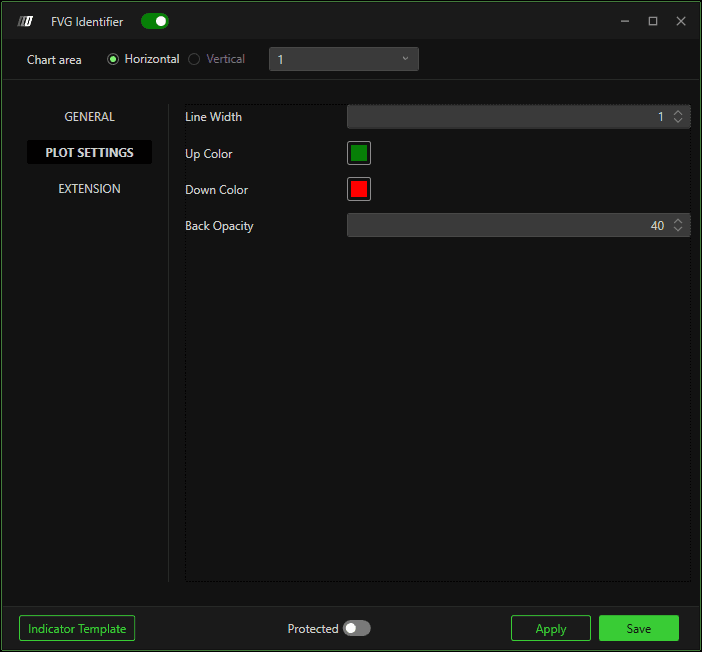Increase Back Opacity with up arrow
This screenshot has height=652, width=702.
(x=678, y=221)
